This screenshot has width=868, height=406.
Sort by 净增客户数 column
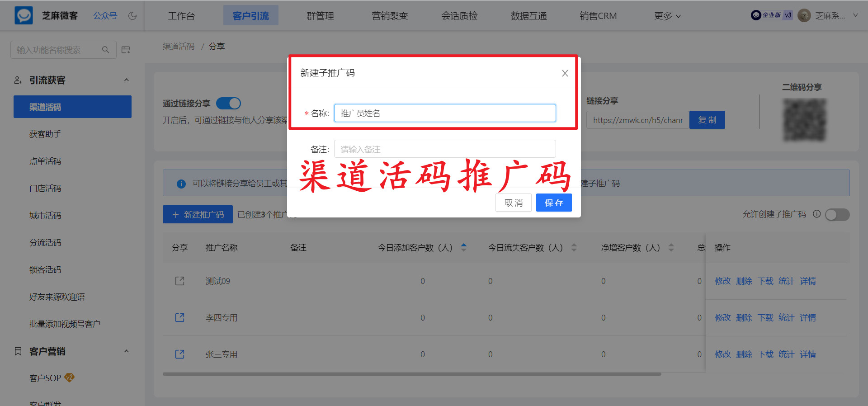click(x=671, y=247)
